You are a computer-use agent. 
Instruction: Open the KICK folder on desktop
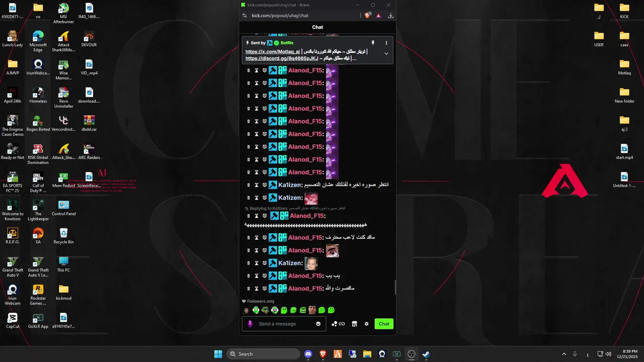(x=624, y=11)
